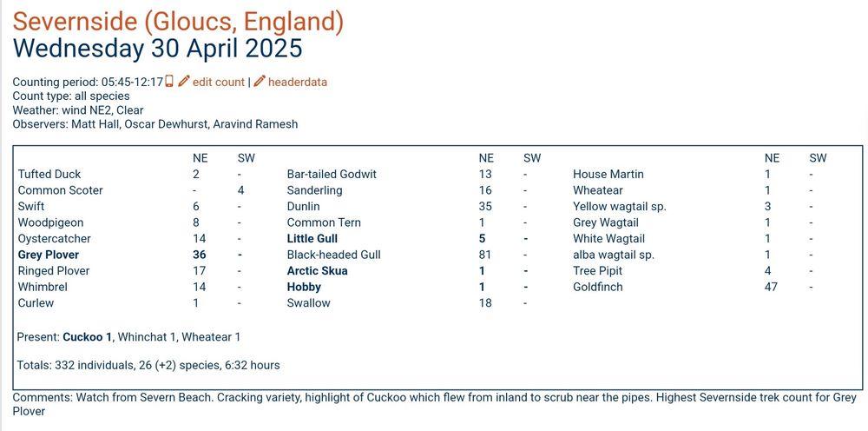Viewport: 868px width, 431px height.
Task: Click the mobile phone icon after counting period
Action: pyautogui.click(x=169, y=82)
